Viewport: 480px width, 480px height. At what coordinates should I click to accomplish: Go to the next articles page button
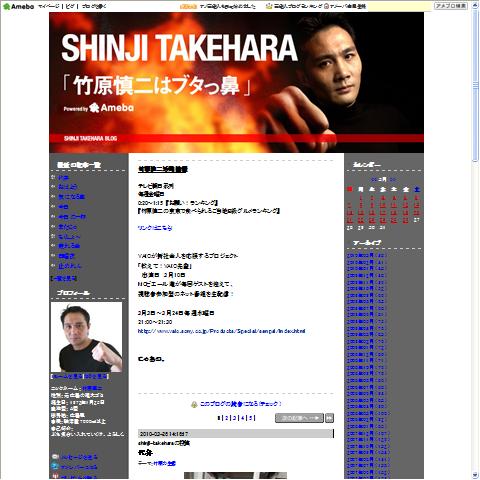tap(299, 418)
